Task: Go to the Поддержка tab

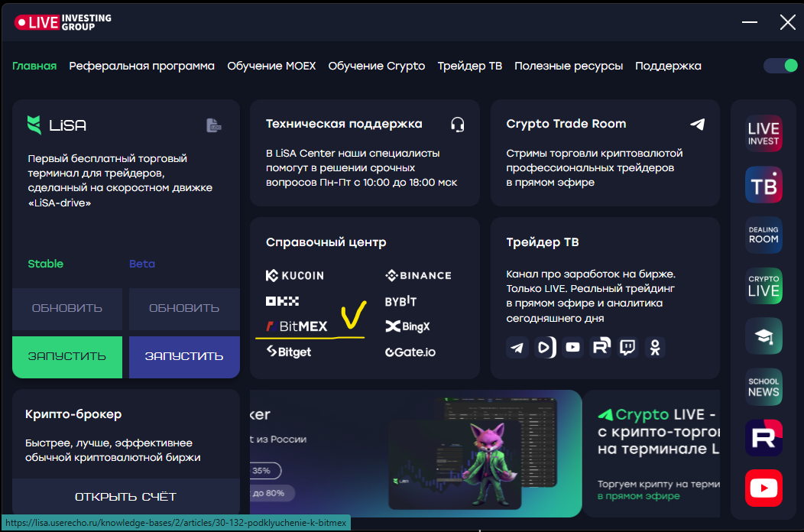Action: click(x=668, y=66)
